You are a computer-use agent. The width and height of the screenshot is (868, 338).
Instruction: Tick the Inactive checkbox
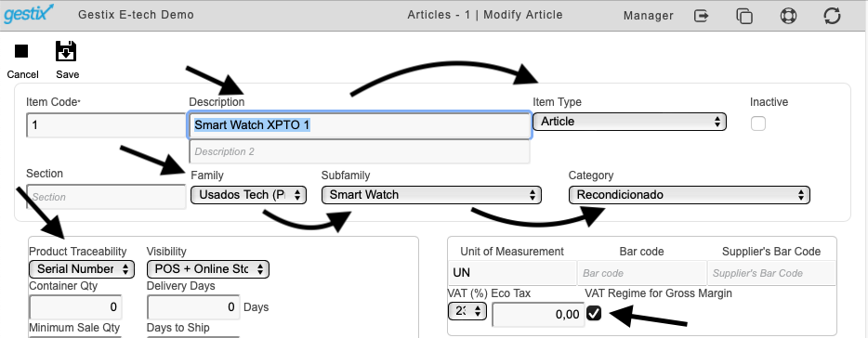click(758, 123)
